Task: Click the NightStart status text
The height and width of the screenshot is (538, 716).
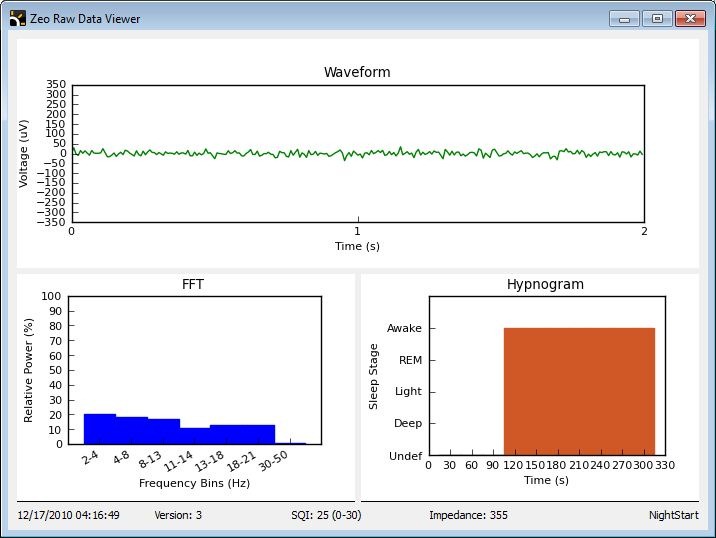Action: point(674,515)
